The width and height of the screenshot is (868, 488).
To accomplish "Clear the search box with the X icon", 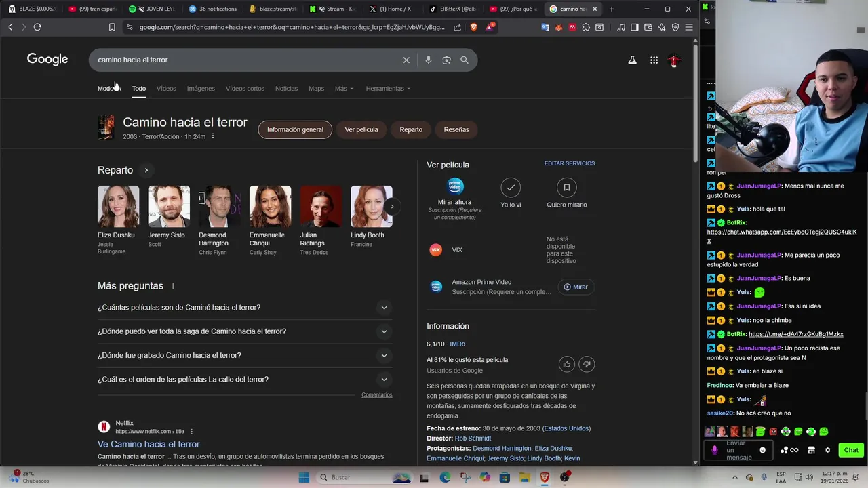I will (x=406, y=60).
